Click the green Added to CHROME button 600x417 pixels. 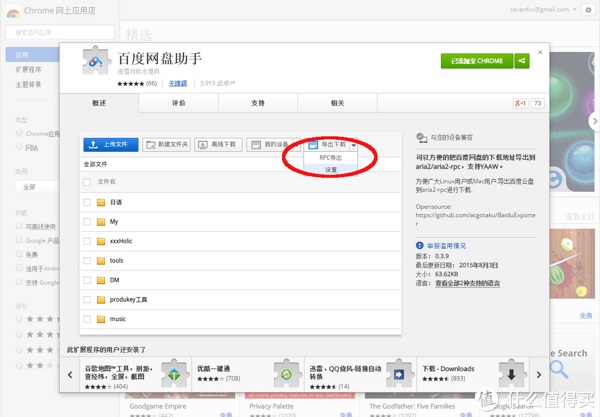[x=477, y=61]
